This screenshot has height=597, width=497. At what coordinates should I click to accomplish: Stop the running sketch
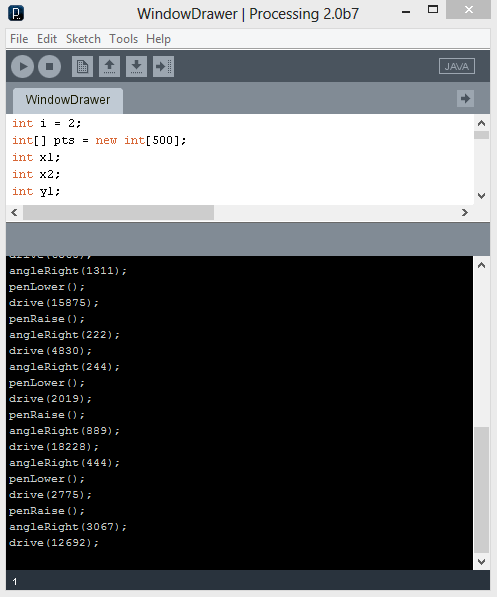click(x=50, y=67)
